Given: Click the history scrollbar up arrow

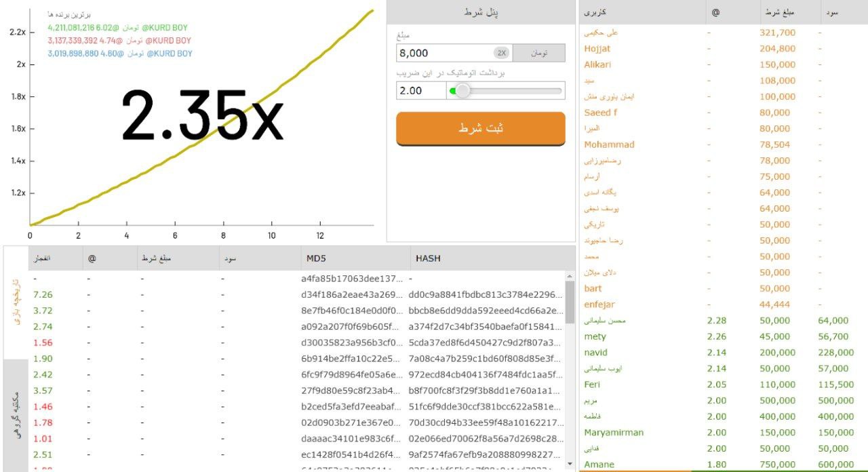Looking at the screenshot, I should tap(570, 277).
